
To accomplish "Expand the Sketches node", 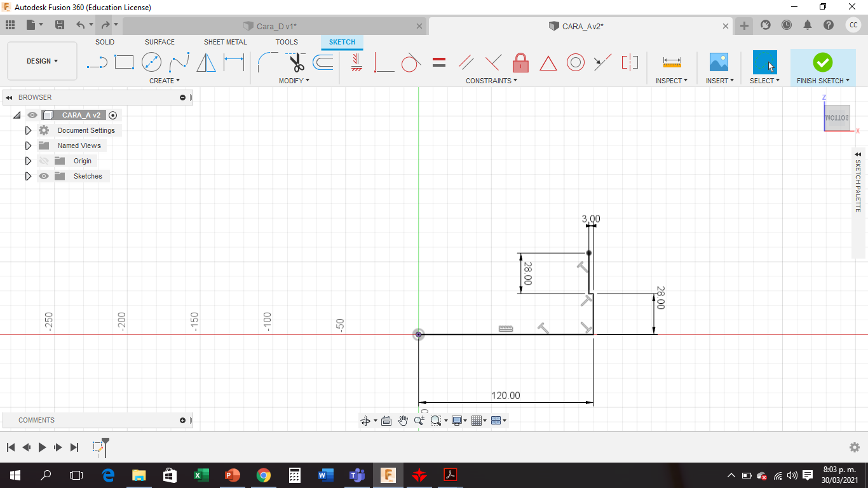I will click(x=28, y=176).
